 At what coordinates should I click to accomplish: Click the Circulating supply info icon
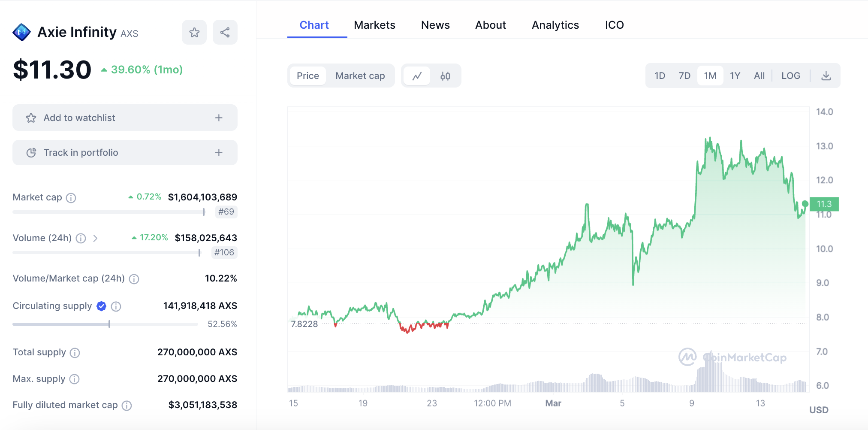(116, 306)
